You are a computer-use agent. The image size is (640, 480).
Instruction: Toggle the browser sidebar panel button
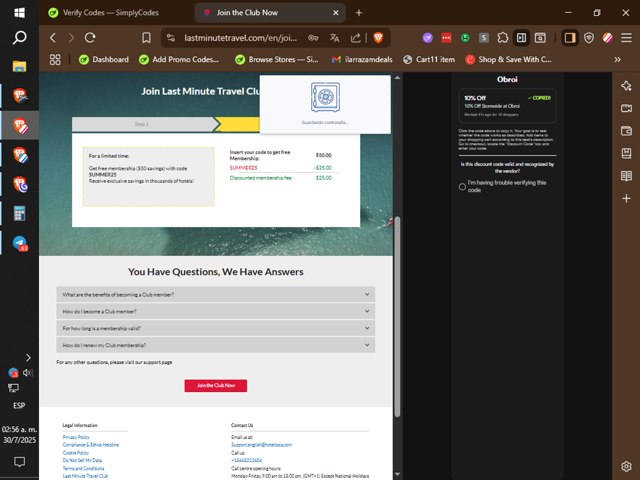(x=569, y=38)
